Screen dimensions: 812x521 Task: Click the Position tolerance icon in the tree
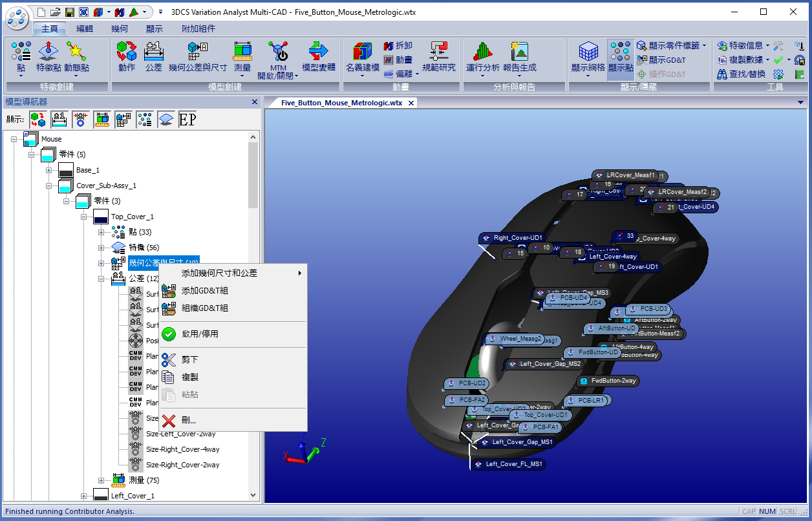tap(136, 341)
